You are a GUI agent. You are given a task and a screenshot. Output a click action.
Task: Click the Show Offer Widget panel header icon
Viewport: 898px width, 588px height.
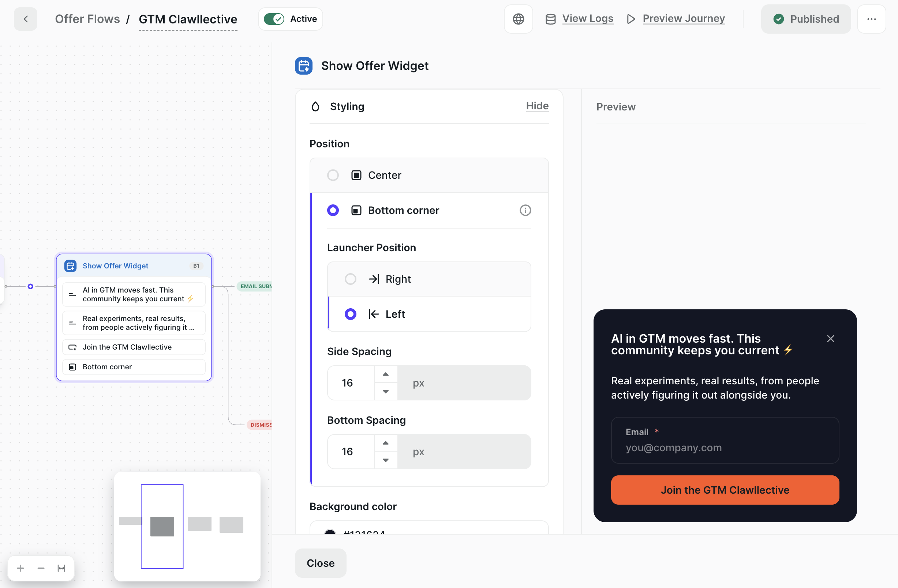click(x=303, y=65)
